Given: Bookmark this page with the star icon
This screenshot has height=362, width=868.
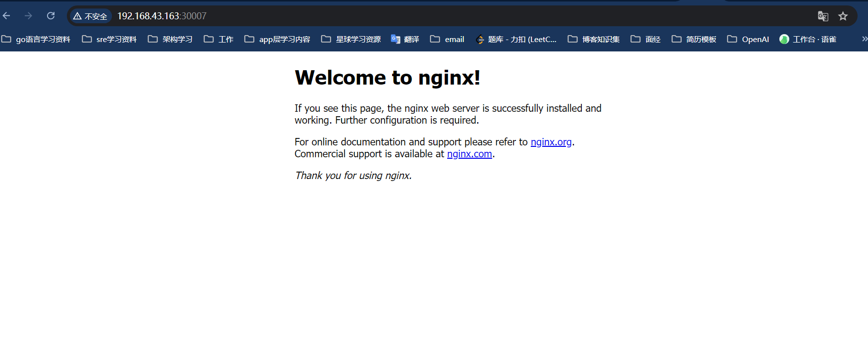Looking at the screenshot, I should [843, 16].
